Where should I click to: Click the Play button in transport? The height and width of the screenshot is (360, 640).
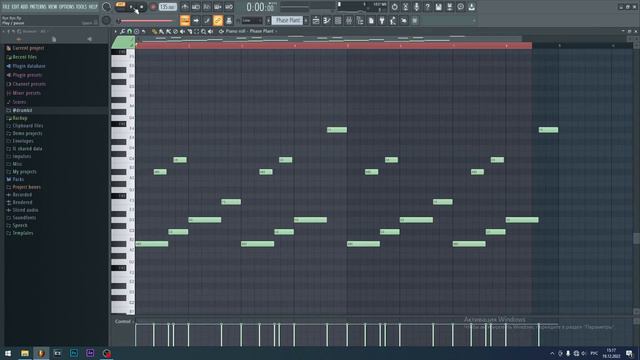[x=131, y=7]
